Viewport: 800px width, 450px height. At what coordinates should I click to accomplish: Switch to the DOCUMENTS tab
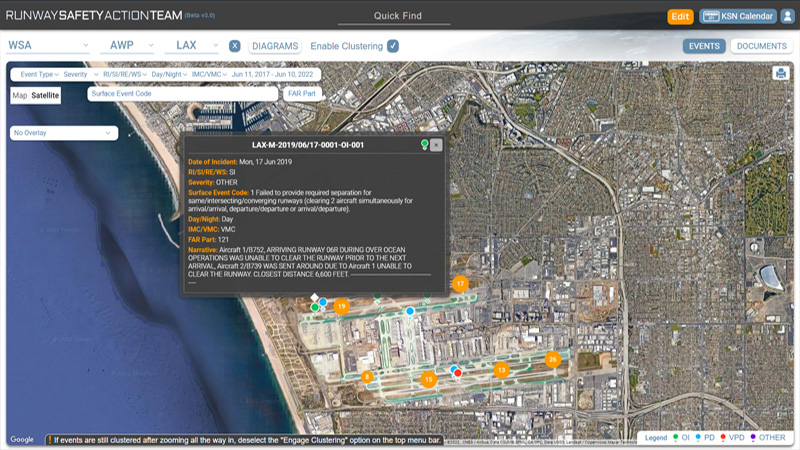(761, 46)
